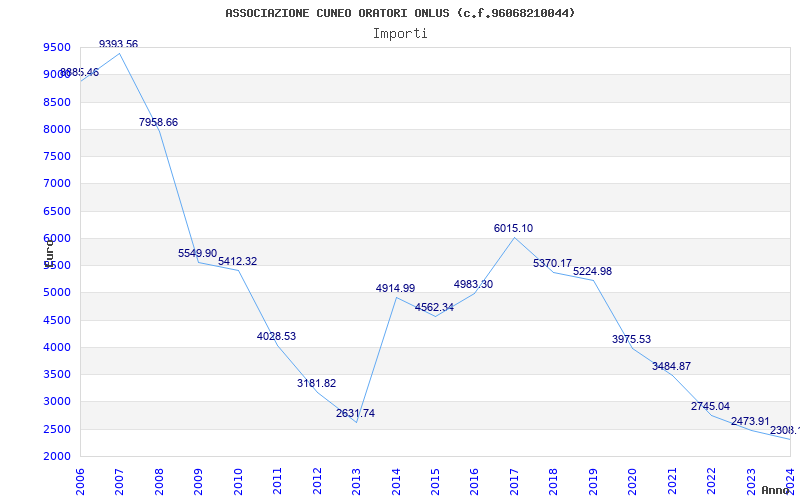Select the 2017 x-axis year label
The width and height of the screenshot is (800, 500).
click(514, 481)
